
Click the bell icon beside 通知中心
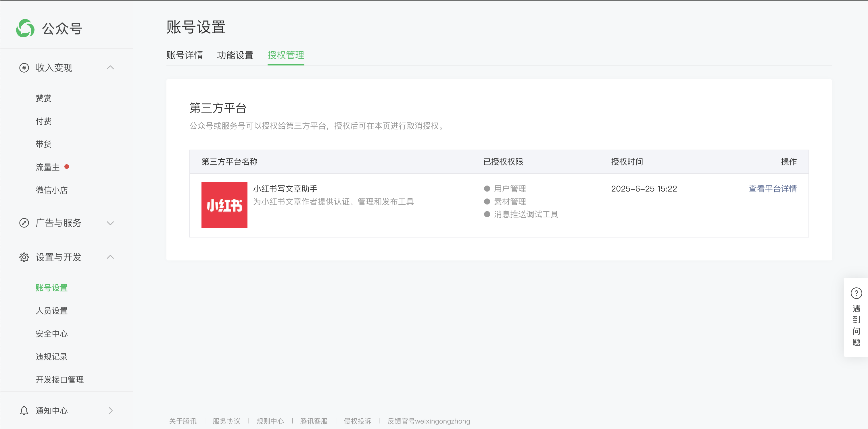click(x=24, y=411)
